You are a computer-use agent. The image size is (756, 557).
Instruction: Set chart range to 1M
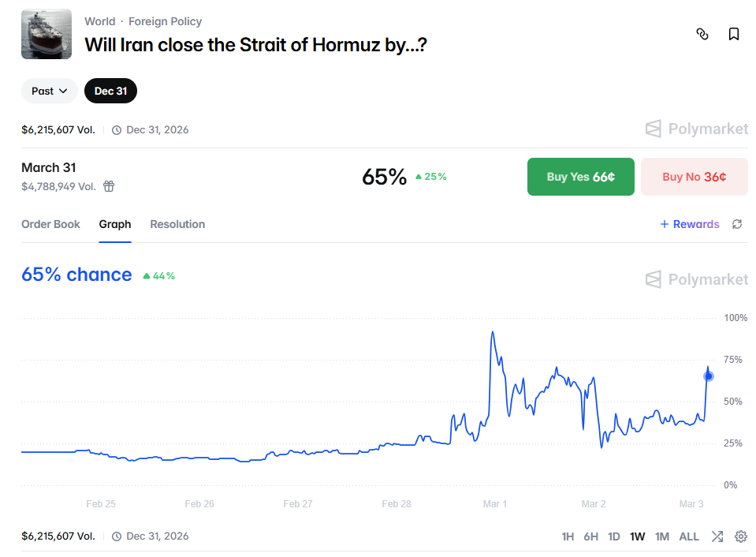coord(662,536)
